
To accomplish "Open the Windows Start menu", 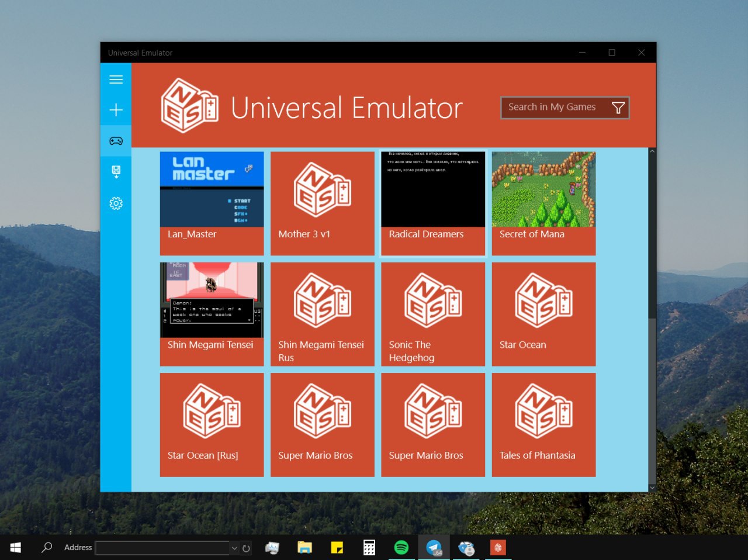I will pos(16,548).
